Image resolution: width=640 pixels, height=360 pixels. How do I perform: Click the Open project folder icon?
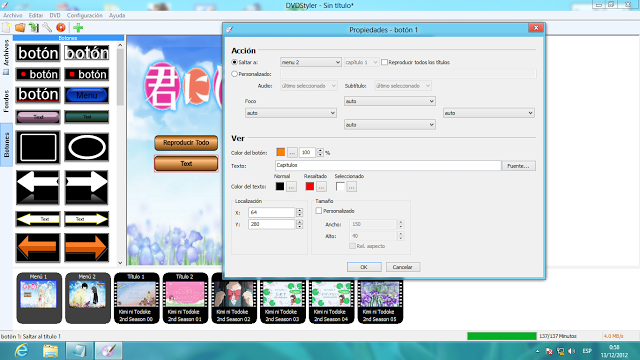pos(20,28)
